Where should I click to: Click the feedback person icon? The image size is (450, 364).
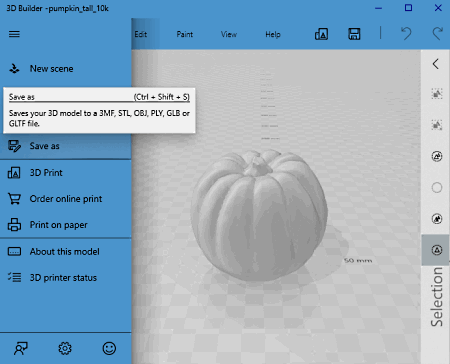pyautogui.click(x=21, y=348)
